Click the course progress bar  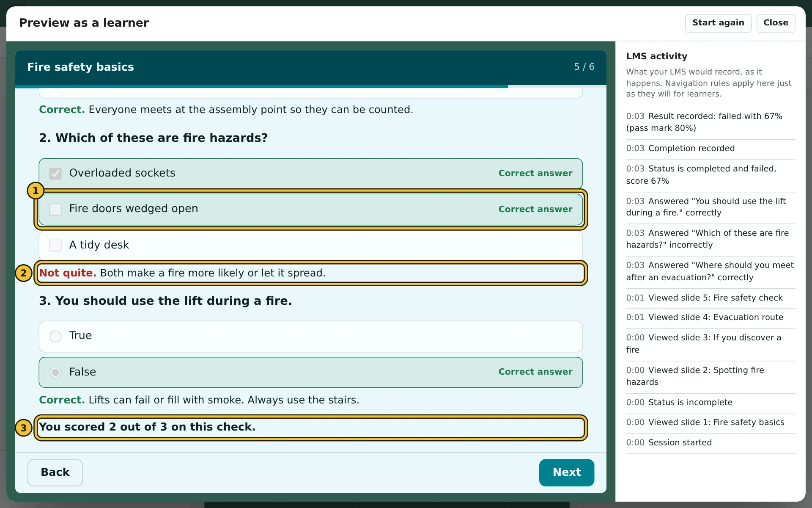coord(311,86)
